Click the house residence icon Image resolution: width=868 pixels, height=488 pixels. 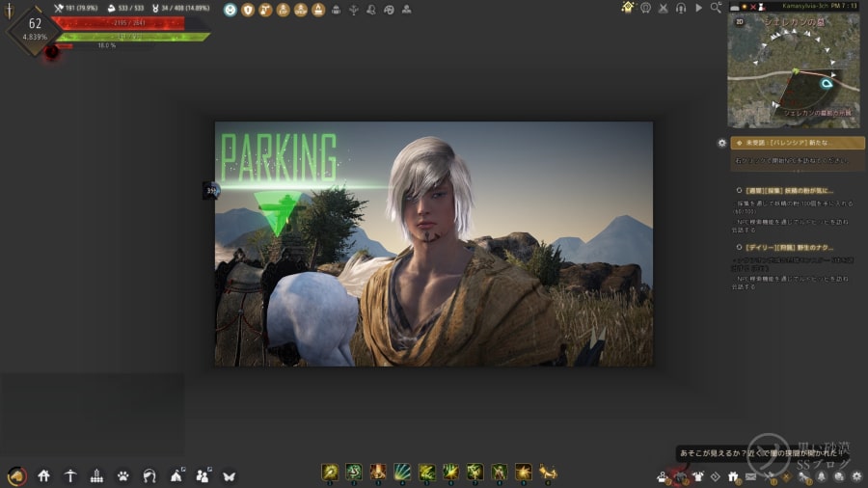click(x=43, y=475)
